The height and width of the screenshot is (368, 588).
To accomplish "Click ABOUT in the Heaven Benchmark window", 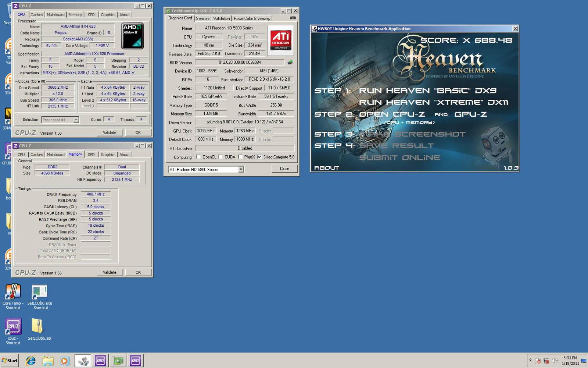I will tap(327, 168).
